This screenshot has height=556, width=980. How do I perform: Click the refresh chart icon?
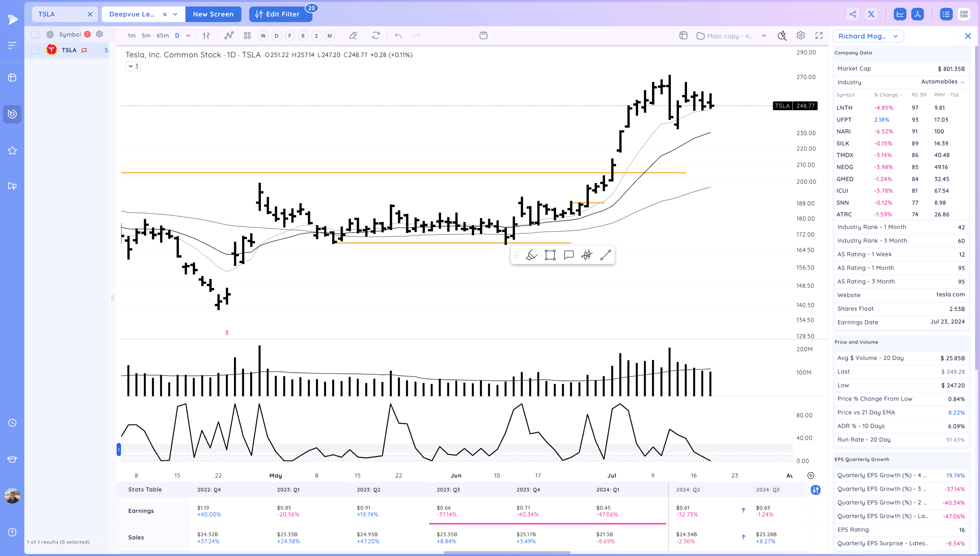pos(376,36)
